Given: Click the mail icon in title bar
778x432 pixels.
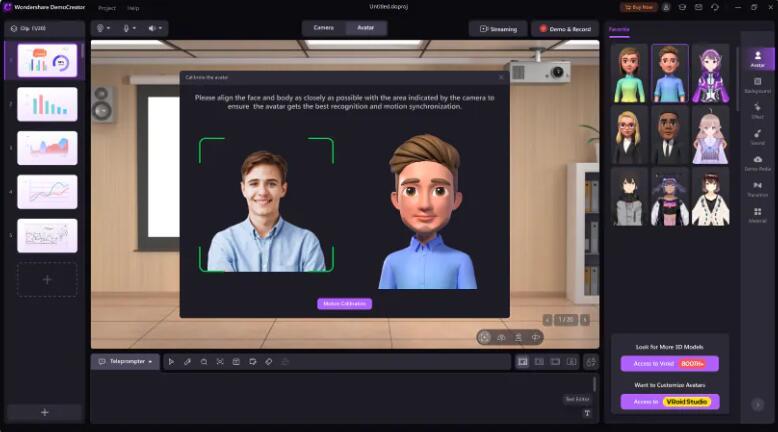Looking at the screenshot, I should click(699, 7).
